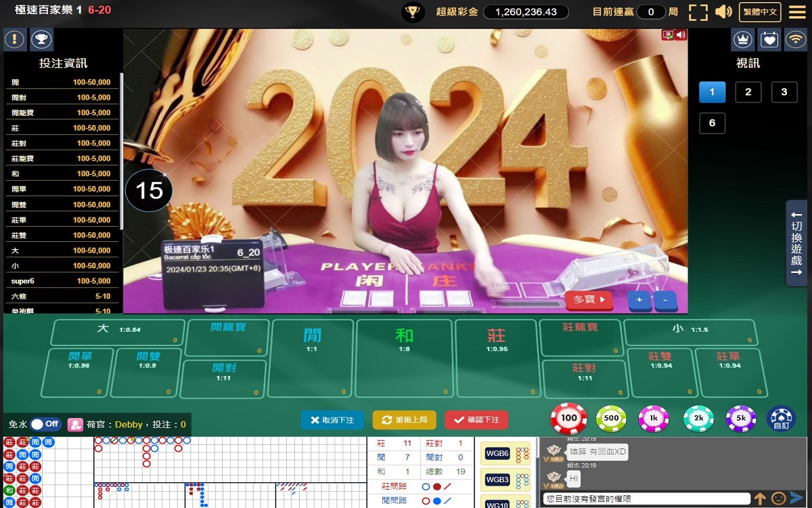812x508 pixels.
Task: Select the 5k betting chip
Action: coord(741,418)
